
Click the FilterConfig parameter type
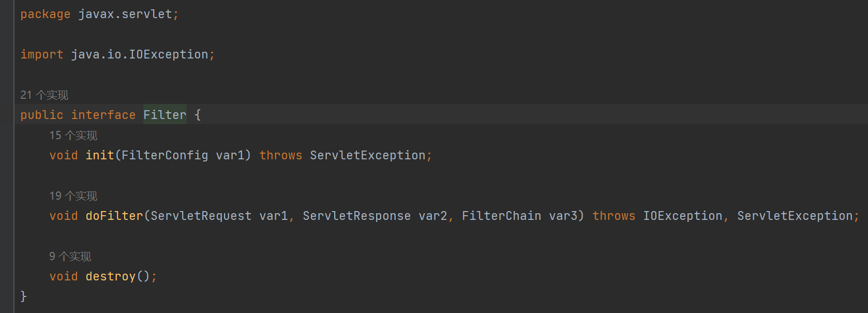point(164,155)
